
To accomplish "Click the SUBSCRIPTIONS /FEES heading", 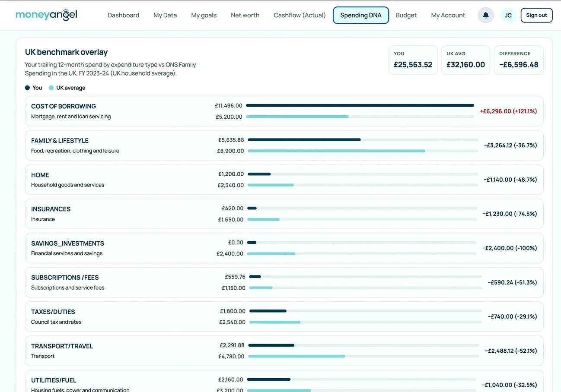I will 65,278.
